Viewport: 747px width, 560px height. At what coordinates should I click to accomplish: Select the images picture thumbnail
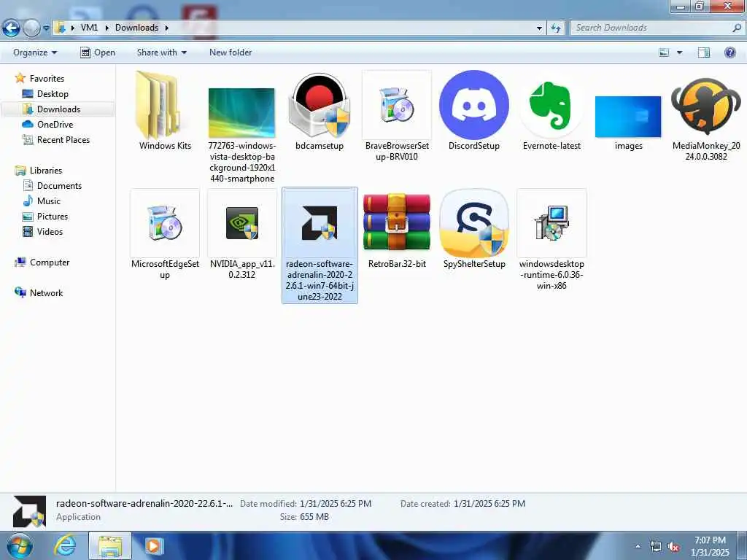tap(628, 117)
